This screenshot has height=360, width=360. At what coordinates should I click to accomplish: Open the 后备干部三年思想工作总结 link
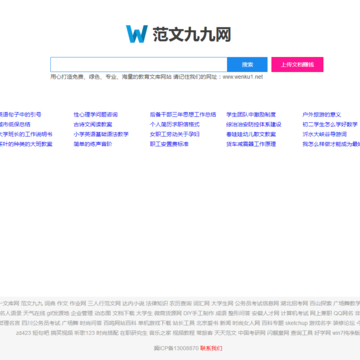tap(183, 115)
